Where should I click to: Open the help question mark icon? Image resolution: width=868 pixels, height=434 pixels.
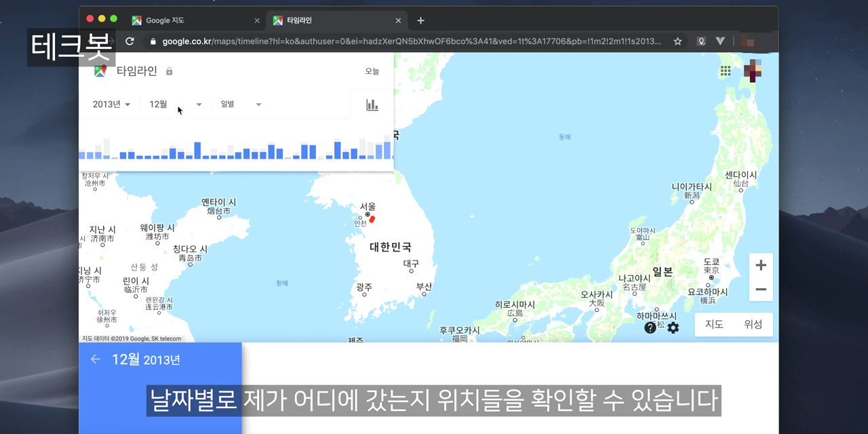coord(650,328)
